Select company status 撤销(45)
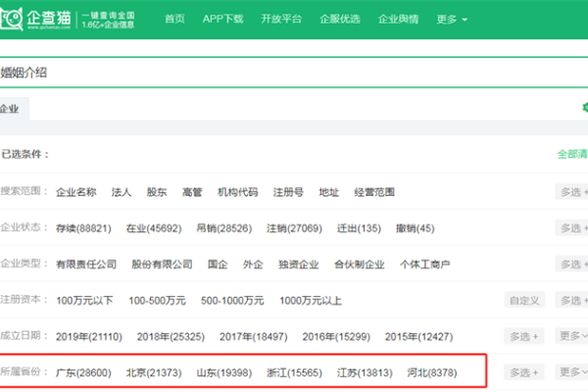This screenshot has width=588, height=392. pos(416,228)
